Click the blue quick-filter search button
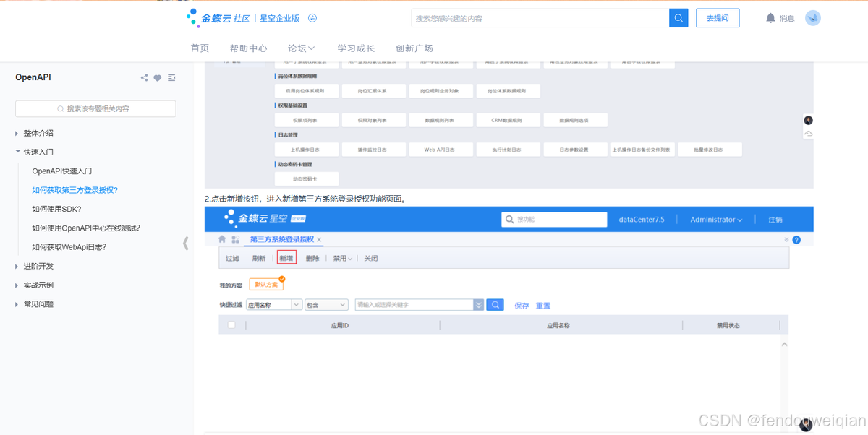 point(495,305)
